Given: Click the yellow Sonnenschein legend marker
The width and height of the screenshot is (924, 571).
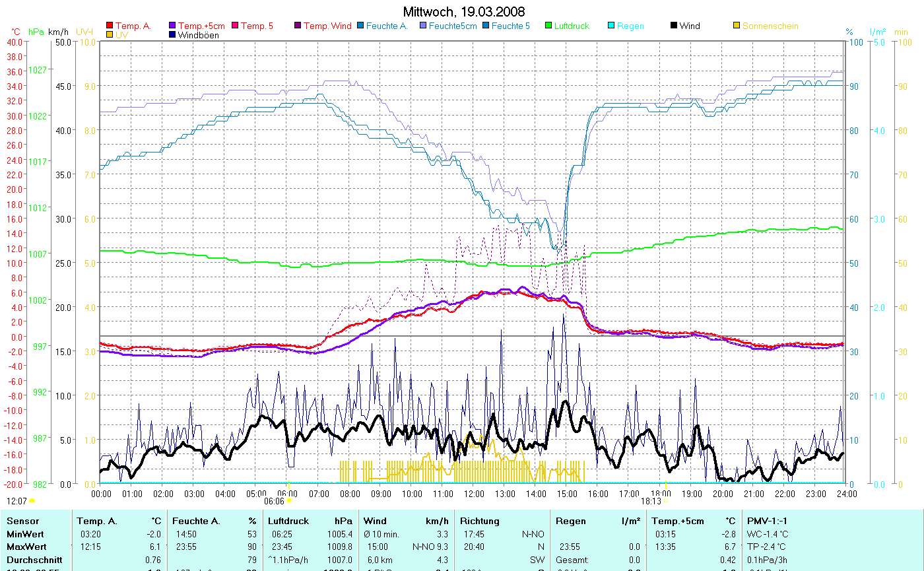Looking at the screenshot, I should pos(736,26).
